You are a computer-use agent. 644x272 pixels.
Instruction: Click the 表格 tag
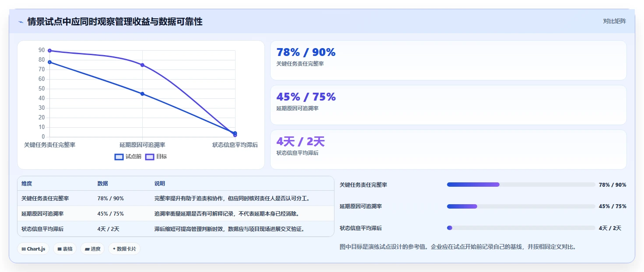click(x=65, y=249)
